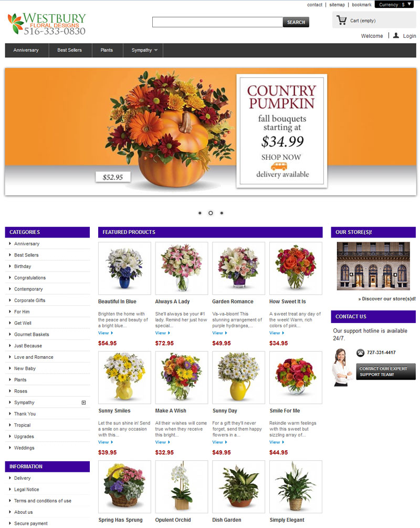Screen dimensions: 420x528
Task: Click the arrow next to Beautiful In Blue View
Action: coord(112,333)
